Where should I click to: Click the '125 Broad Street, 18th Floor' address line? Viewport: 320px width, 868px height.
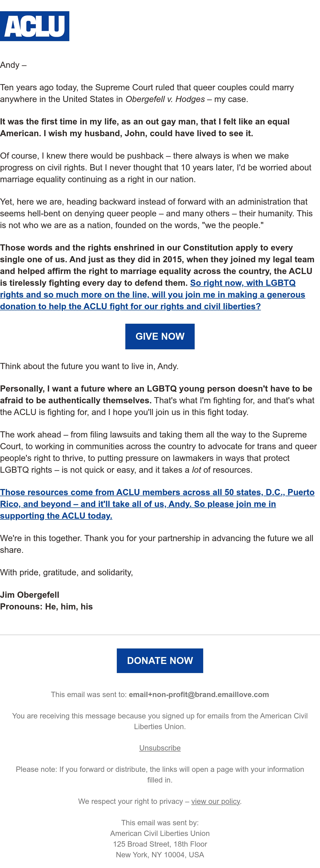[160, 844]
